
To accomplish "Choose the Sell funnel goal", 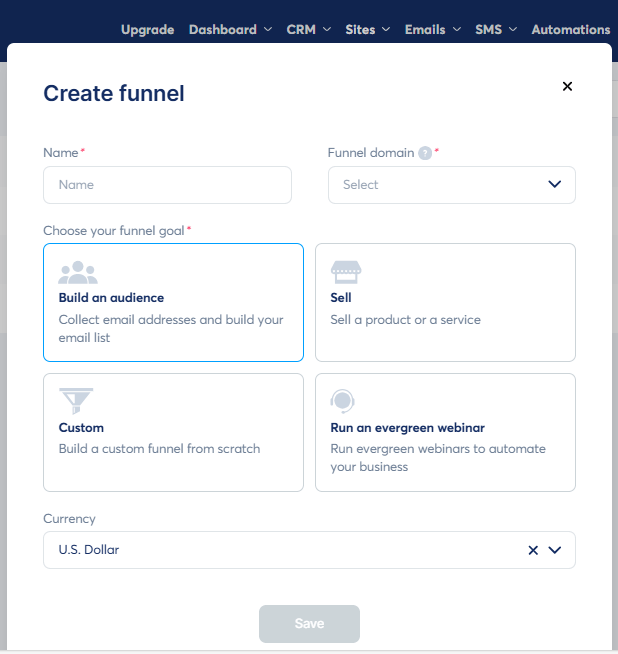I will (445, 302).
